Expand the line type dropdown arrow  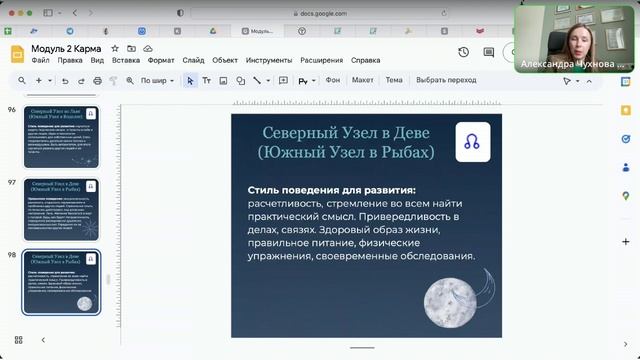(x=268, y=81)
